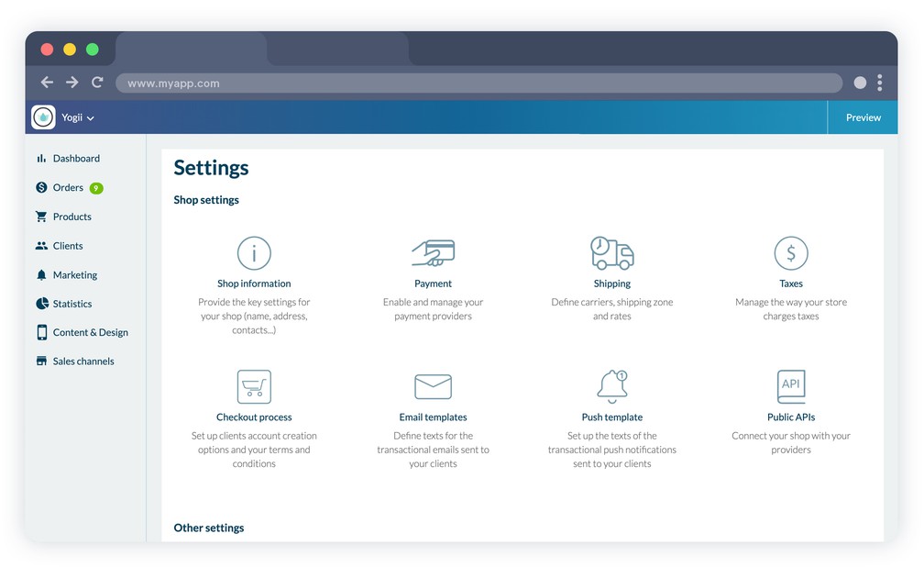Click the Marketing bell icon in sidebar
This screenshot has height=578, width=924.
coord(41,275)
